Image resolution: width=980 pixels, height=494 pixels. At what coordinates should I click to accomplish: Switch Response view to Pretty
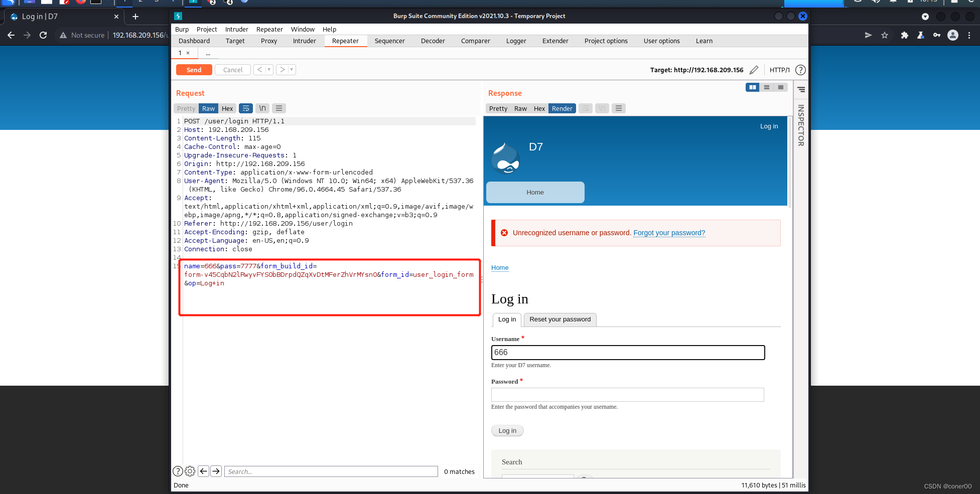point(498,108)
